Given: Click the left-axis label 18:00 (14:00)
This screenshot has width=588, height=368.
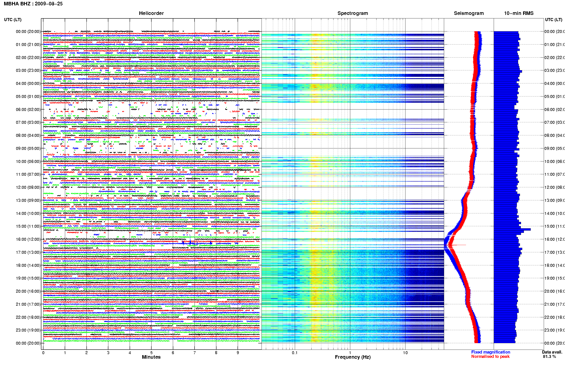Looking at the screenshot, I should [x=28, y=265].
